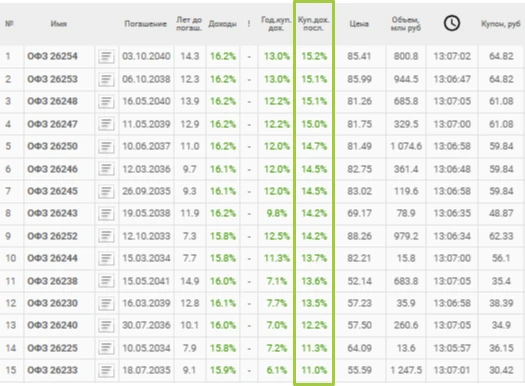Open bond ОФЗ 26253
Screen dimensions: 525x386
(52, 79)
